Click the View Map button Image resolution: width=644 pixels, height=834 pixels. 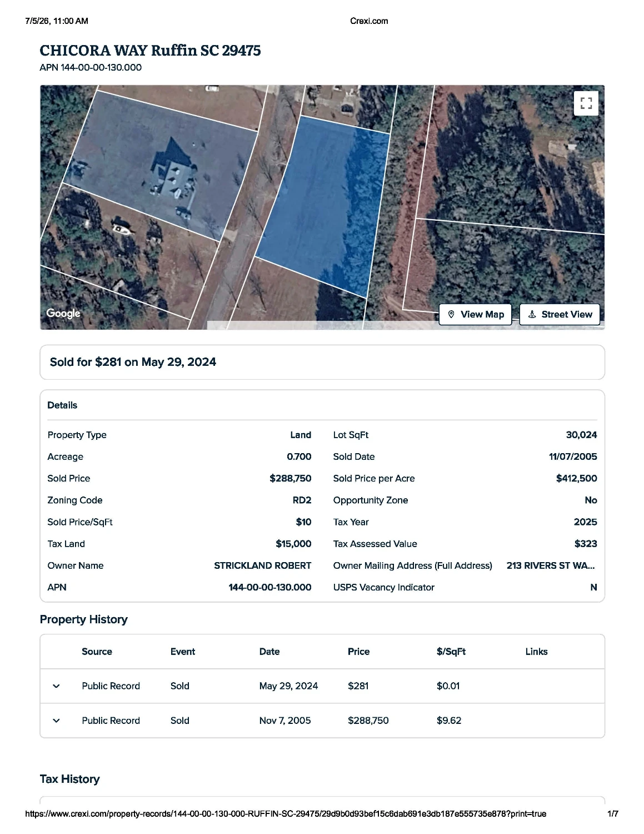point(476,314)
